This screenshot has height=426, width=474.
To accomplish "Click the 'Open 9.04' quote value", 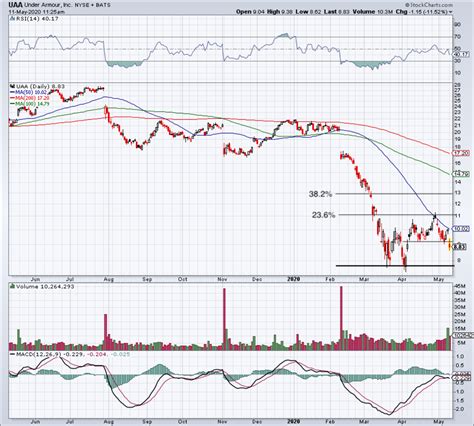I will click(x=251, y=11).
